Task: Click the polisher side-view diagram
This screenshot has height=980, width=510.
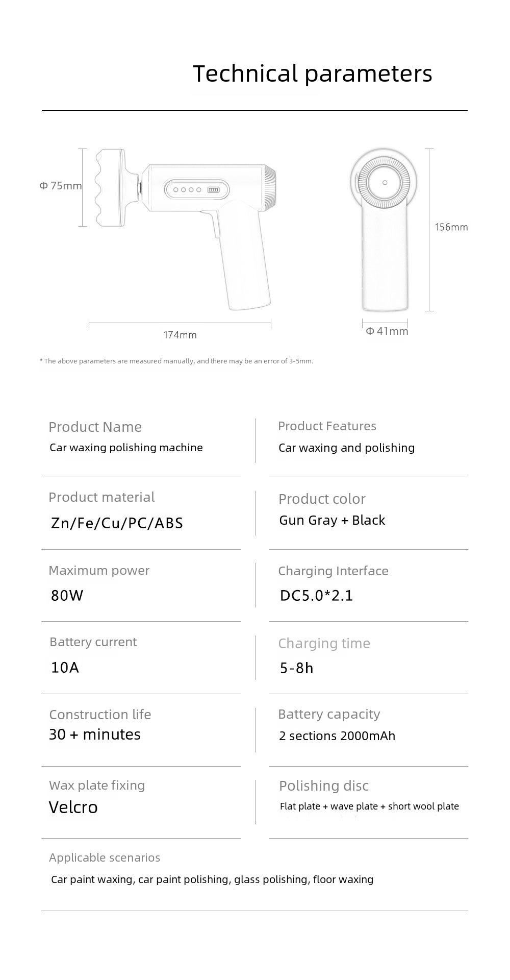Action: [x=186, y=229]
